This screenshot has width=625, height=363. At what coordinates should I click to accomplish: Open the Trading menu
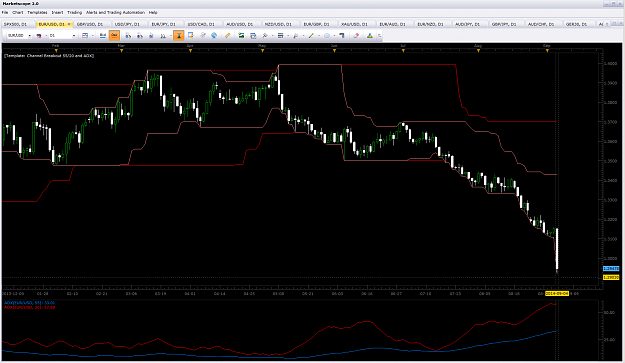tap(75, 12)
